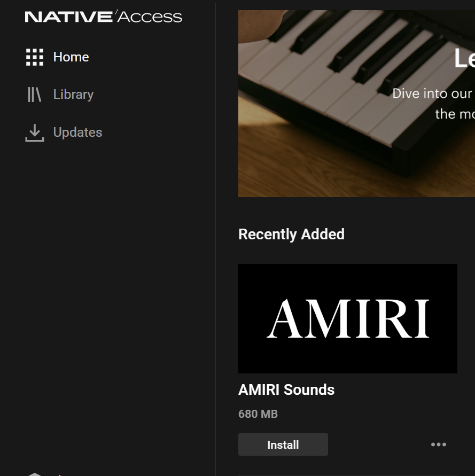Open the Home section label

click(x=71, y=57)
